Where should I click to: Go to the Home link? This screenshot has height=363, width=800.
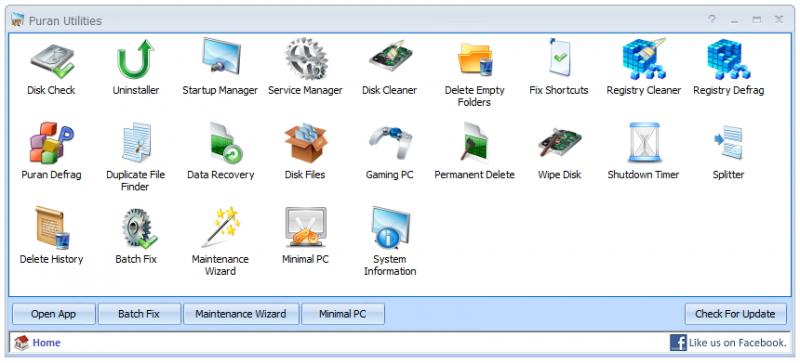tap(46, 343)
